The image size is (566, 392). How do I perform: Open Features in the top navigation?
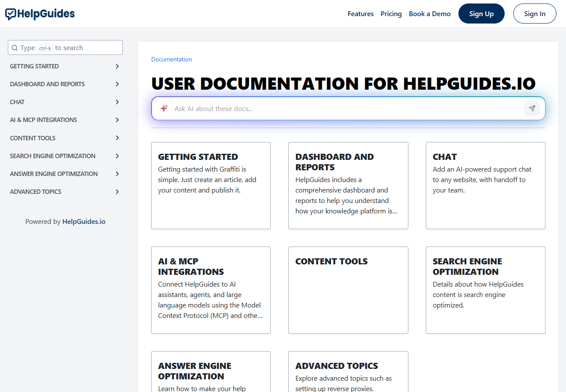tap(360, 14)
